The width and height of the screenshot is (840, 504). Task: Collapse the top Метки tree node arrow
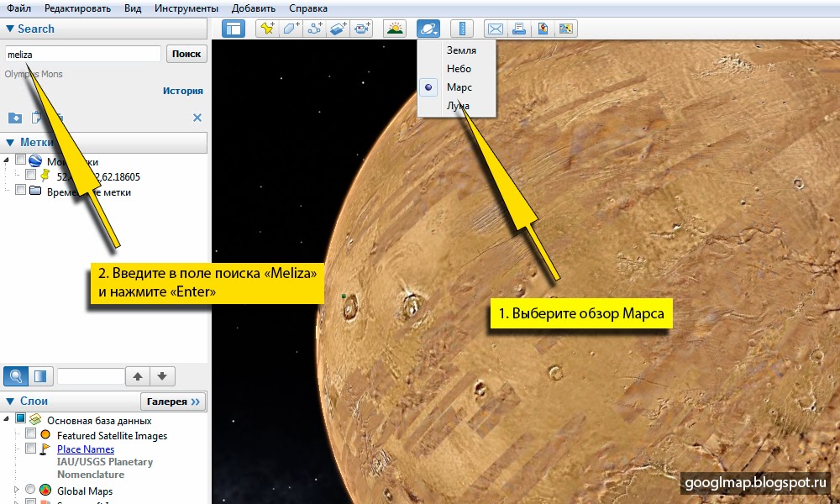[x=7, y=160]
